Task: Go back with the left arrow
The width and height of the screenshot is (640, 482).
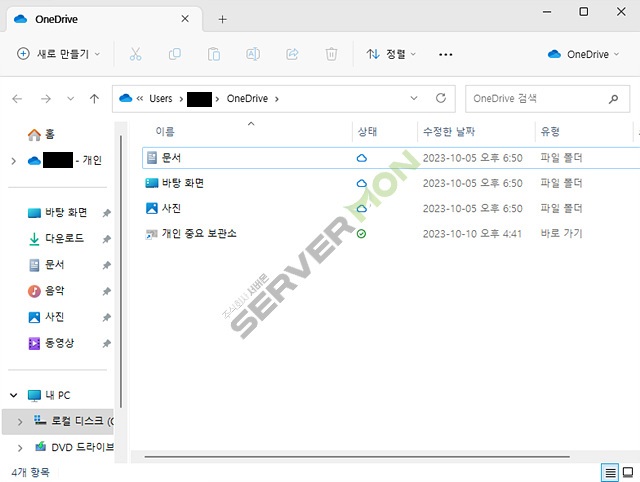Action: pyautogui.click(x=17, y=98)
